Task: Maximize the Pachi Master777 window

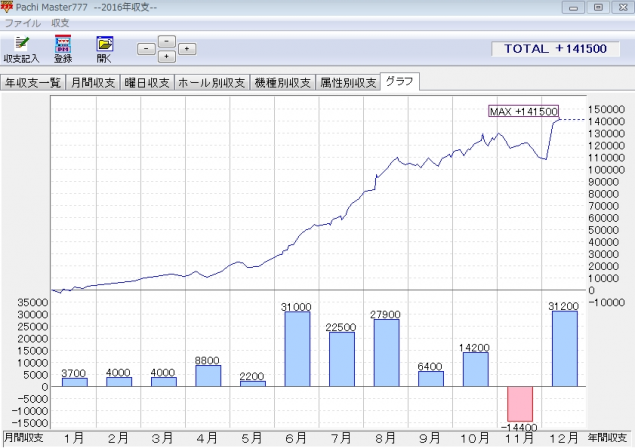Action: (x=598, y=7)
